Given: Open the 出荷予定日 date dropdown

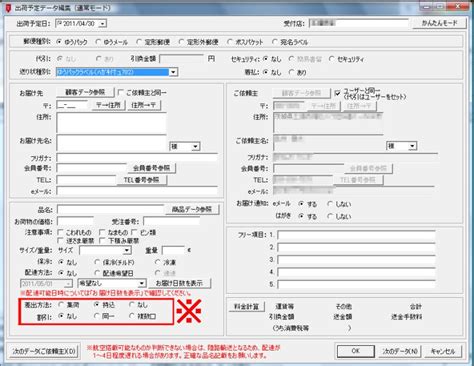Looking at the screenshot, I should coord(103,24).
